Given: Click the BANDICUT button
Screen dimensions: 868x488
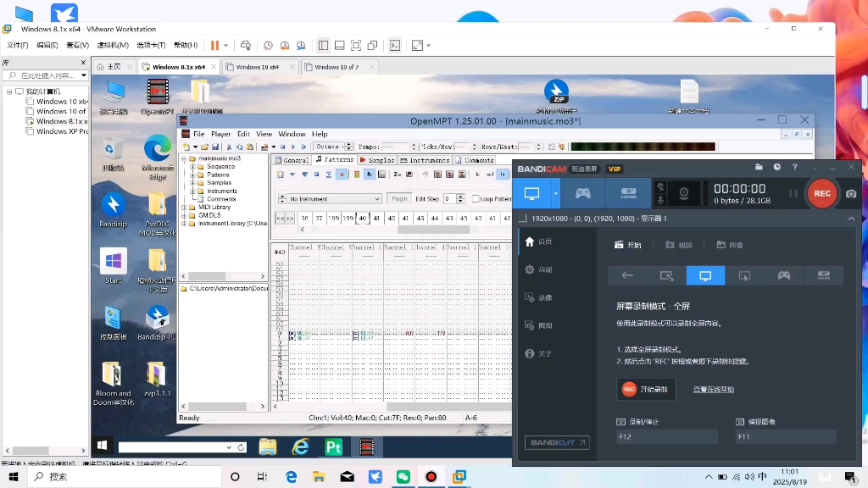Looking at the screenshot, I should point(557,442).
